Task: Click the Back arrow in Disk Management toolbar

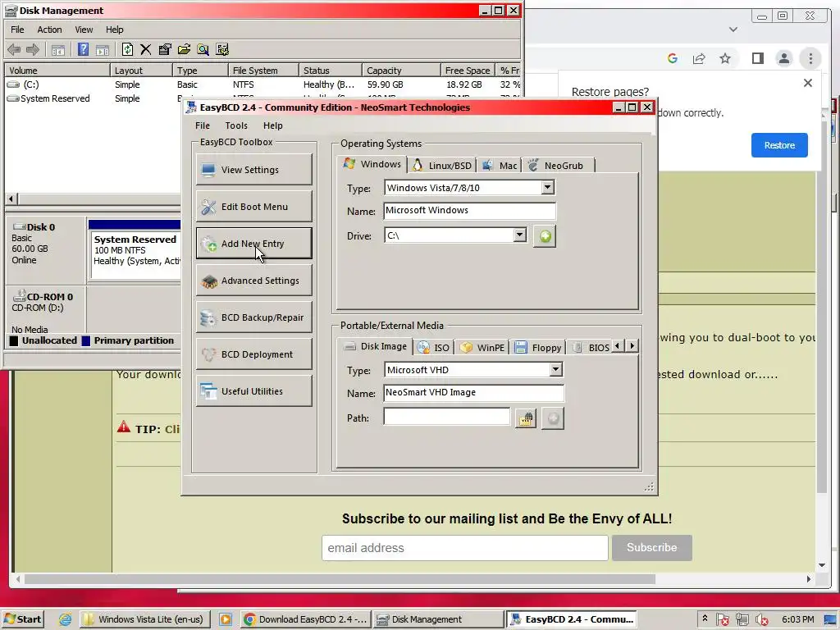Action: [14, 50]
